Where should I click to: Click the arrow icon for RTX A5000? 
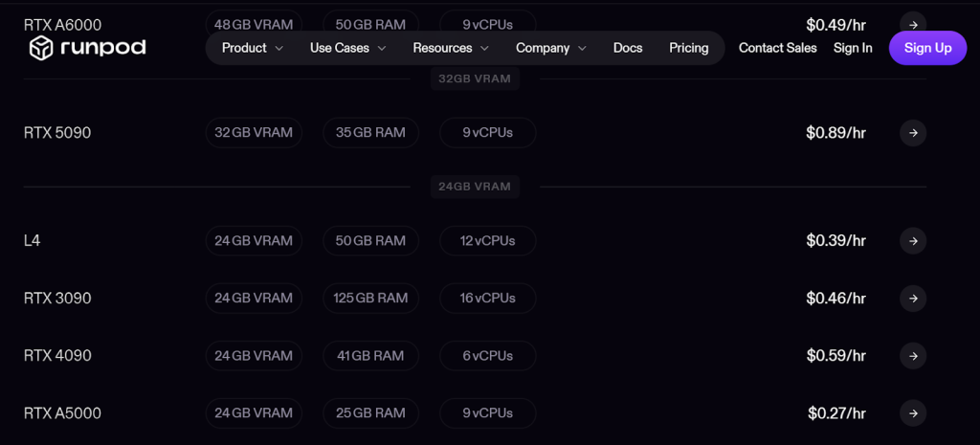pos(913,413)
